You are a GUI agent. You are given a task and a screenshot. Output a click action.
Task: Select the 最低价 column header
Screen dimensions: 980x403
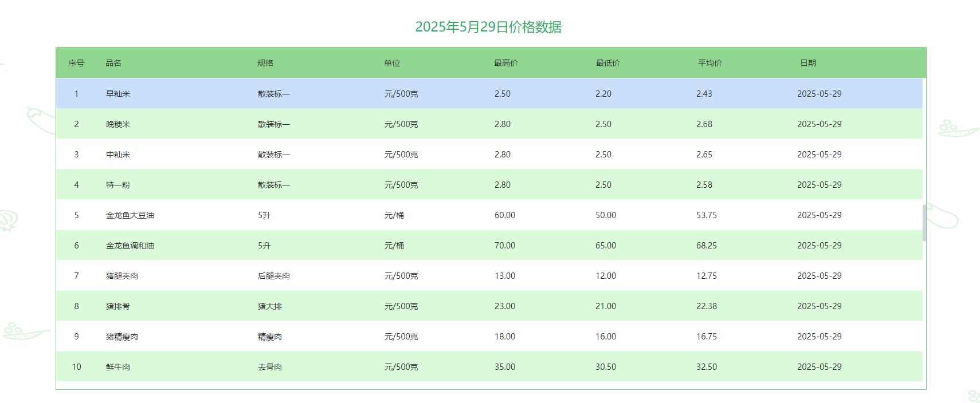(608, 63)
